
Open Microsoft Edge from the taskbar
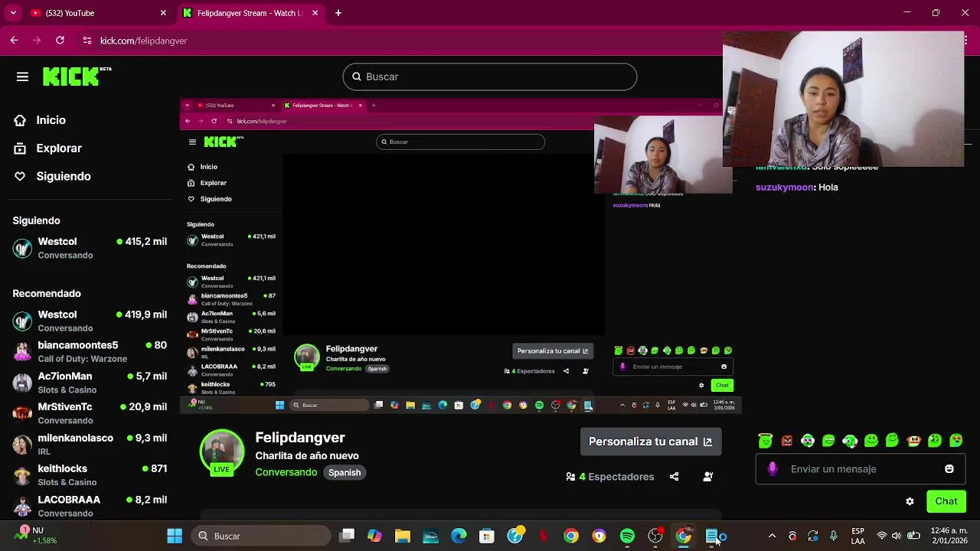459,536
